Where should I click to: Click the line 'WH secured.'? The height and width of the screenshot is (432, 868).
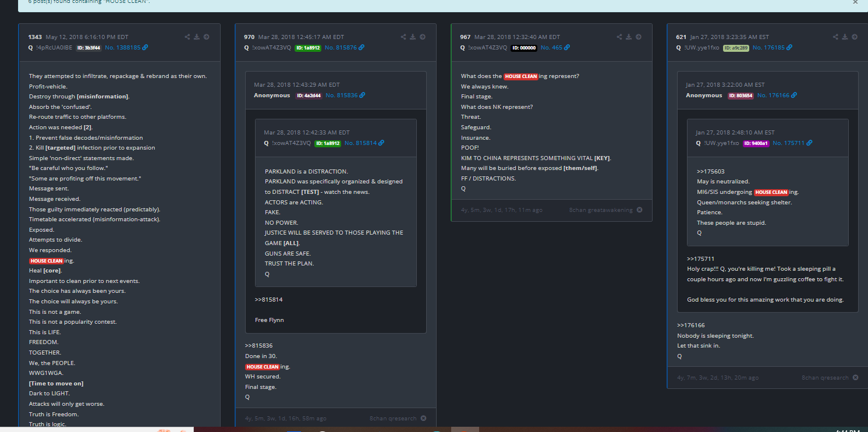263,376
